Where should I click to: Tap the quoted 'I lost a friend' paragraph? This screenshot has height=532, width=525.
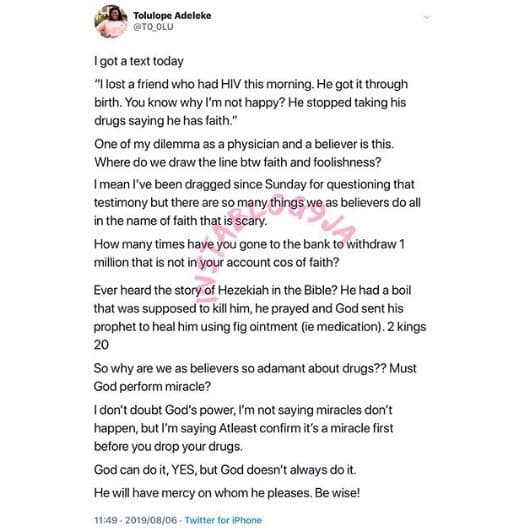click(251, 102)
